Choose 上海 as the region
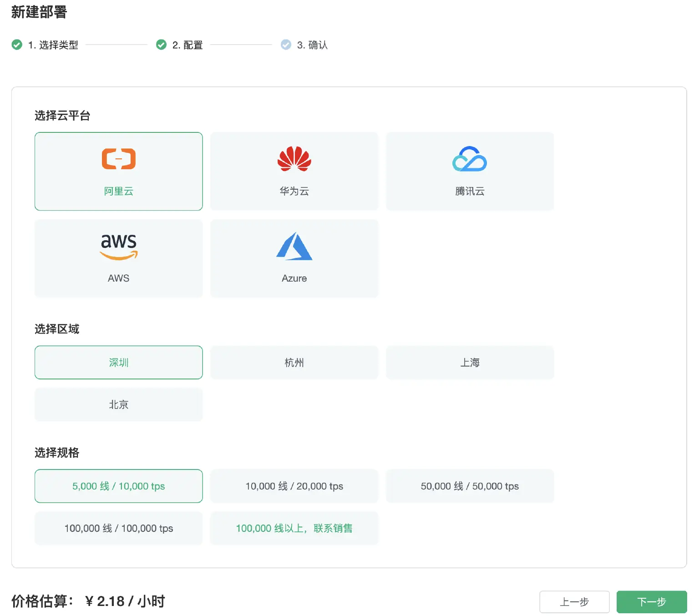 pos(470,363)
